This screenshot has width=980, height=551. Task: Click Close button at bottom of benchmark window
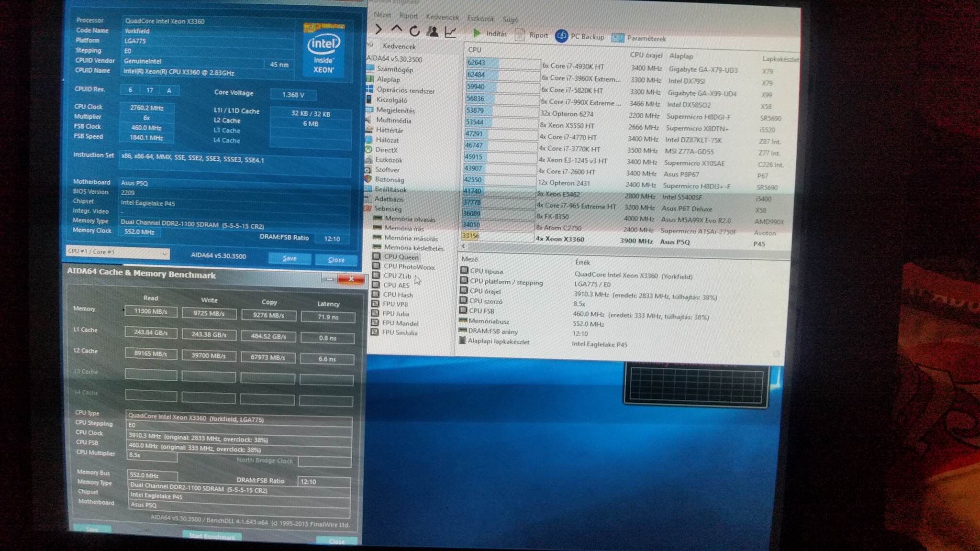pos(337,541)
